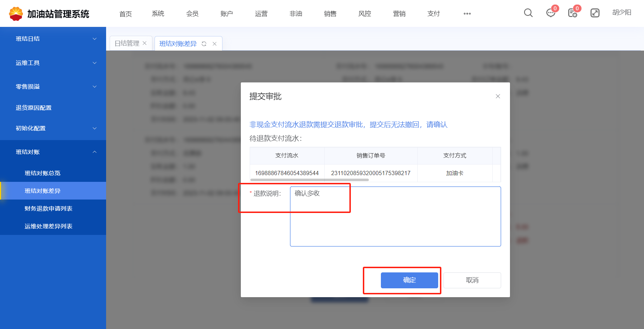Screen dimensions: 644x329
Task: Switch to the 日结管理 tab
Action: [127, 43]
